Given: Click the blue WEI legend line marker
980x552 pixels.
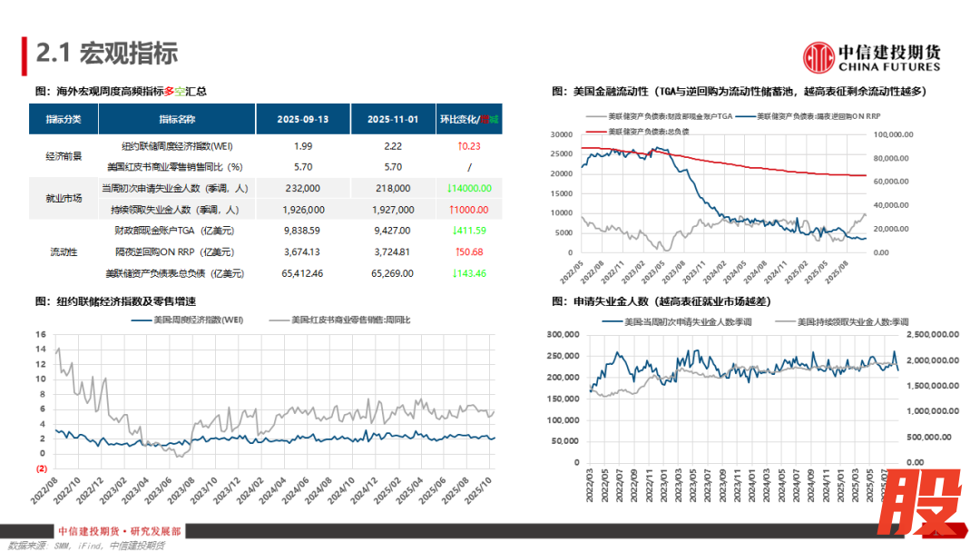Looking at the screenshot, I should [141, 320].
